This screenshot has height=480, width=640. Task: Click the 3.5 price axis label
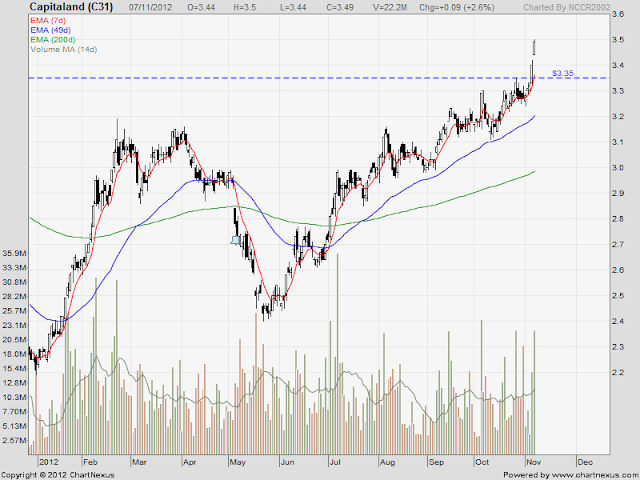[618, 40]
